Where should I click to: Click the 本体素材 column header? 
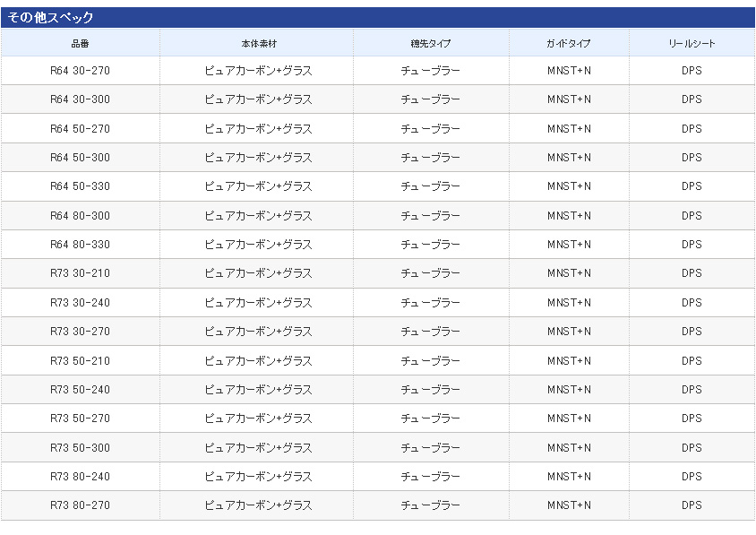pyautogui.click(x=258, y=44)
